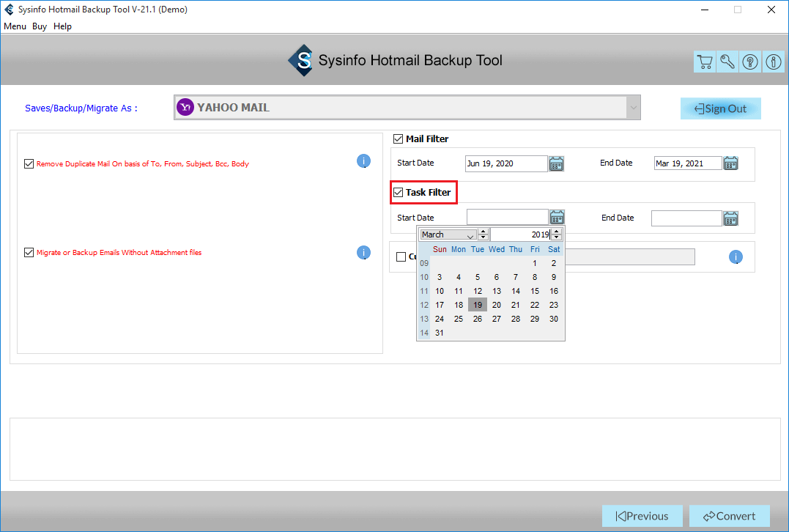
Task: Open calendar for Mail Filter Start Date
Action: [x=556, y=163]
